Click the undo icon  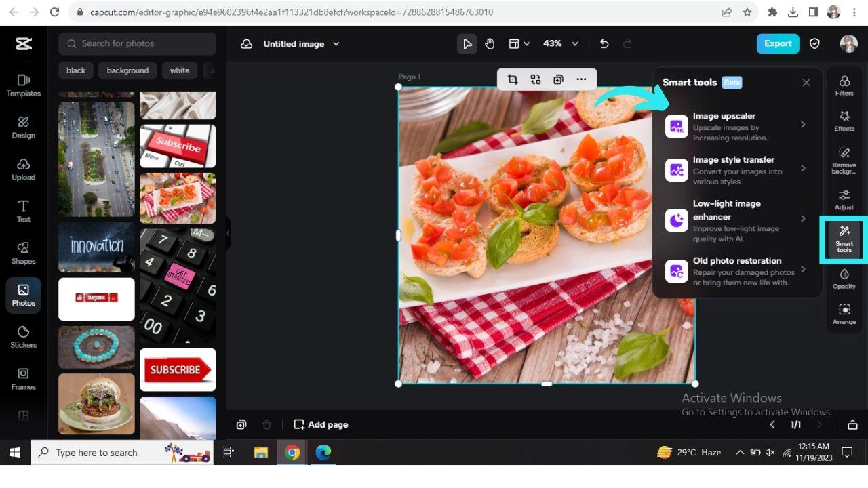pos(604,43)
